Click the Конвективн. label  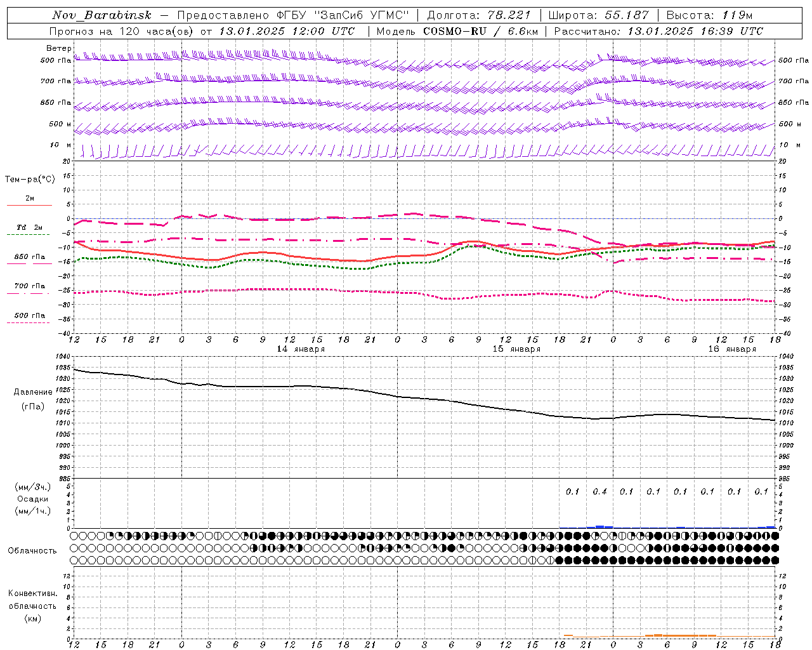point(32,594)
